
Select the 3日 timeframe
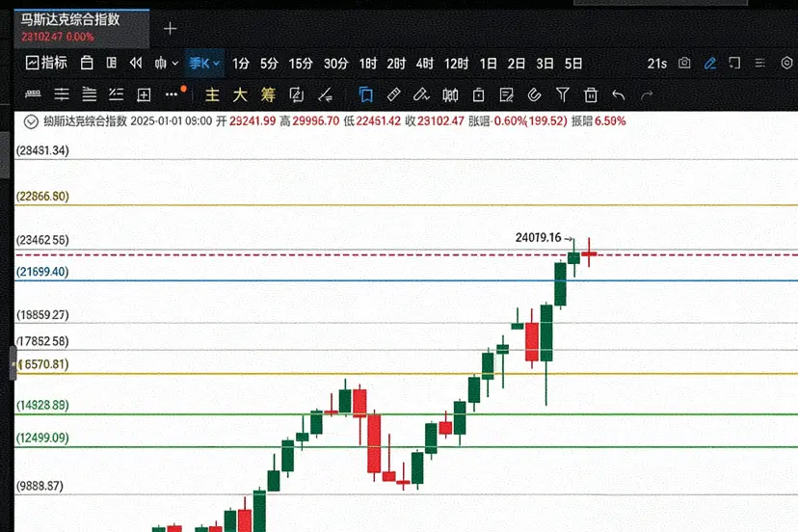point(545,64)
